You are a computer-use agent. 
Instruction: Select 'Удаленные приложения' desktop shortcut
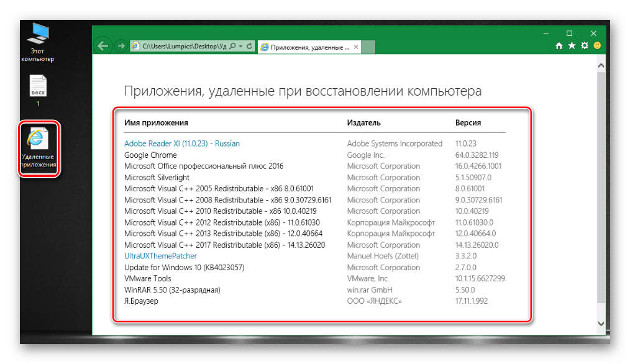click(x=39, y=149)
